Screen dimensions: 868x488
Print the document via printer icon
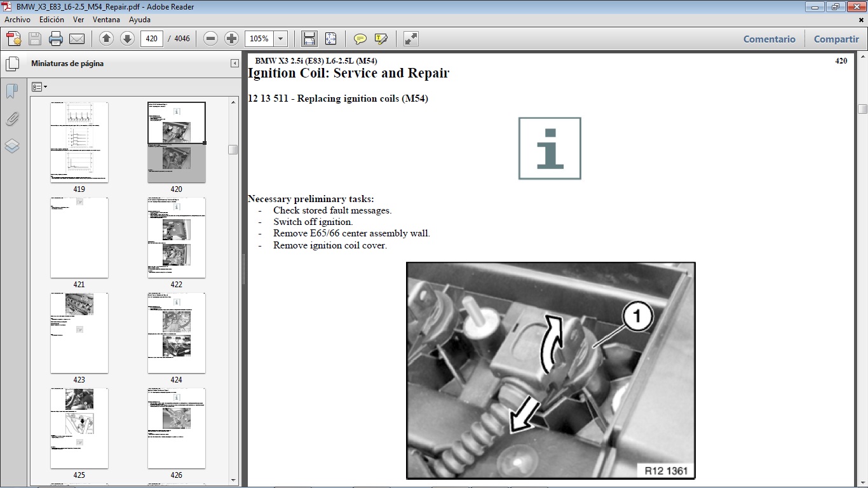(56, 39)
